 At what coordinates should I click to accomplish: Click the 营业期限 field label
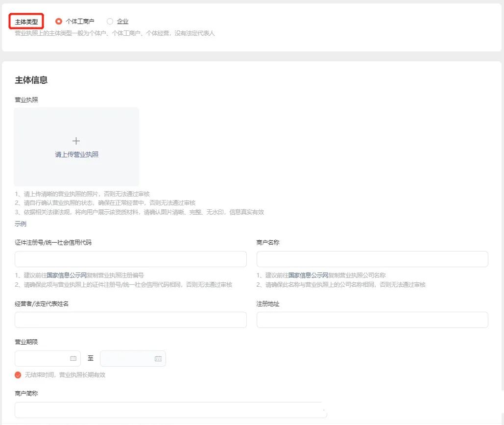tap(26, 342)
